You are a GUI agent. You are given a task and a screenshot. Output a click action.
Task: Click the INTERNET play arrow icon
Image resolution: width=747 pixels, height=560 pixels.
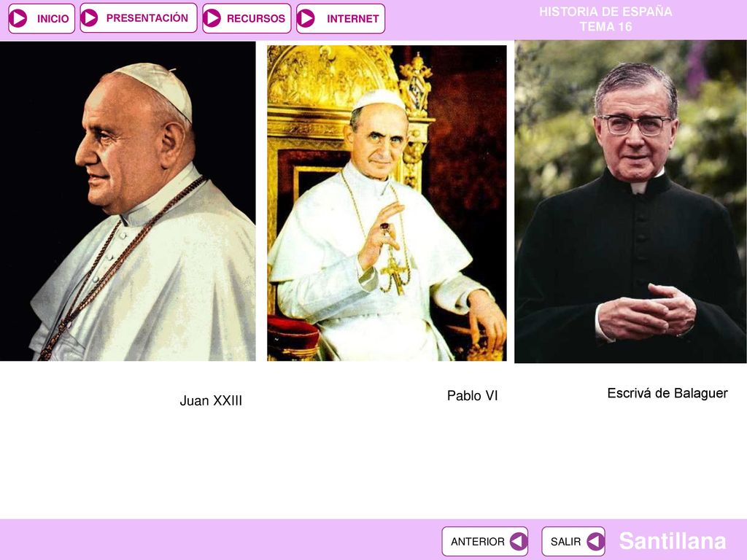coord(306,18)
